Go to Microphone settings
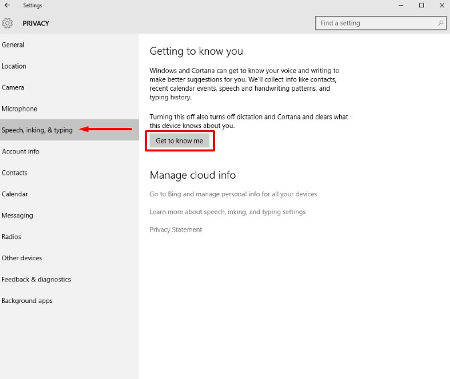This screenshot has width=450, height=379. (69, 109)
